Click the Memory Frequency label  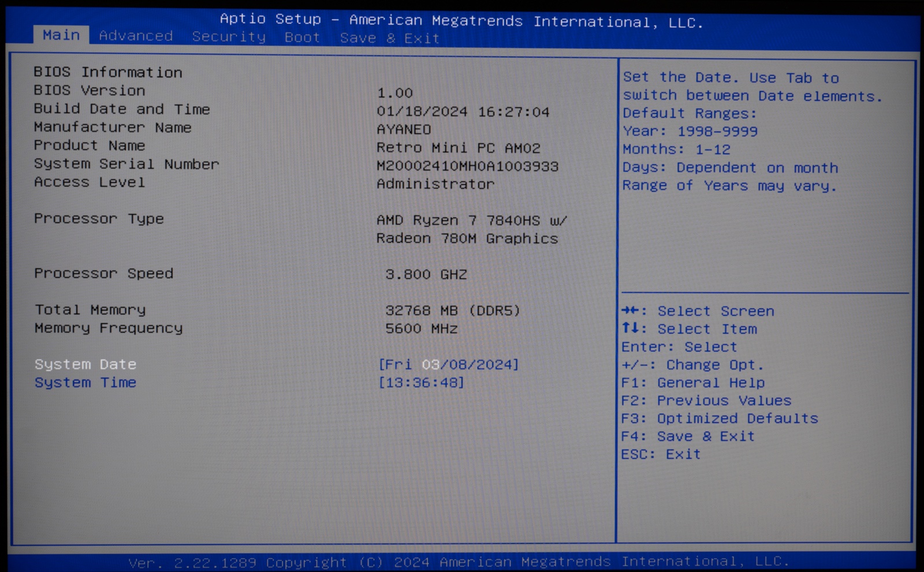[x=109, y=328]
